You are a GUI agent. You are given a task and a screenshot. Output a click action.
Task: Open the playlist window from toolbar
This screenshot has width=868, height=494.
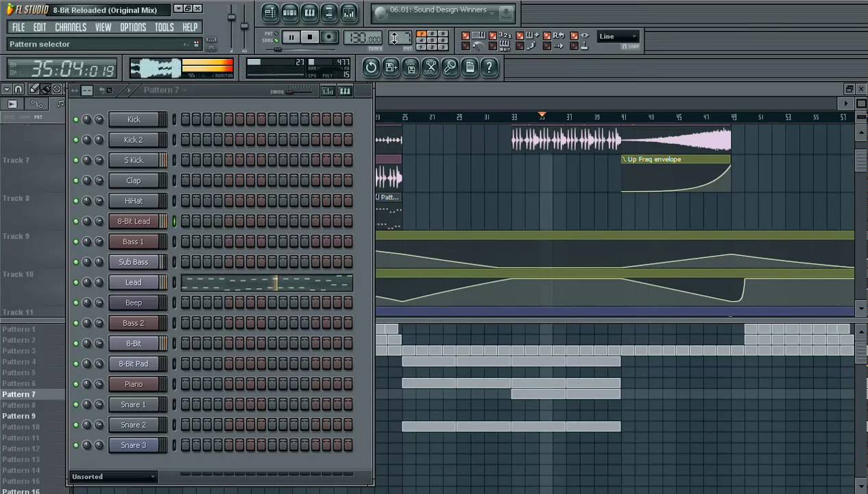[270, 12]
